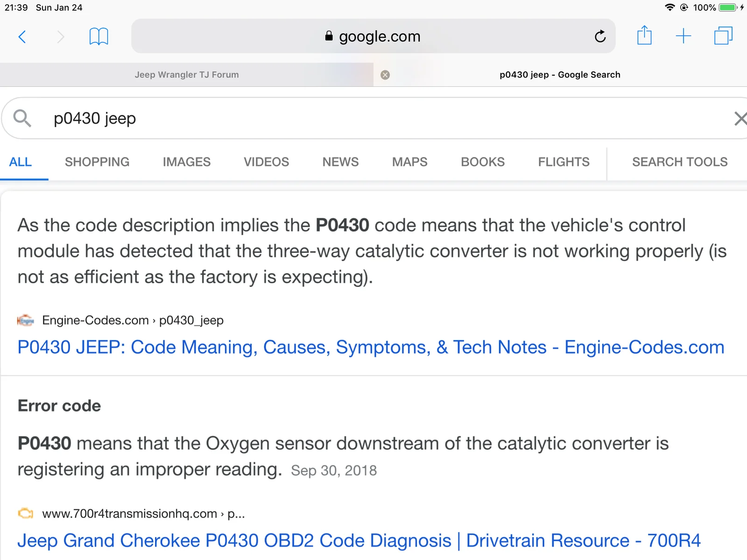Focus the google.com address bar
747x560 pixels.
(373, 36)
